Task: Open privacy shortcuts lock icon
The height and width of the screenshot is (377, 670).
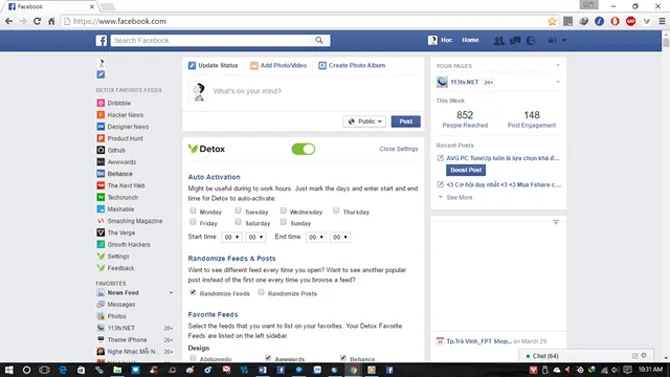Action: pos(552,40)
